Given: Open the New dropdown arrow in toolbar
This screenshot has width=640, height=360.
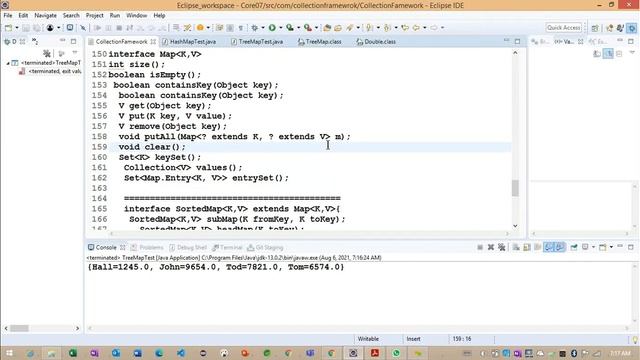Looking at the screenshot, I should 17,28.
